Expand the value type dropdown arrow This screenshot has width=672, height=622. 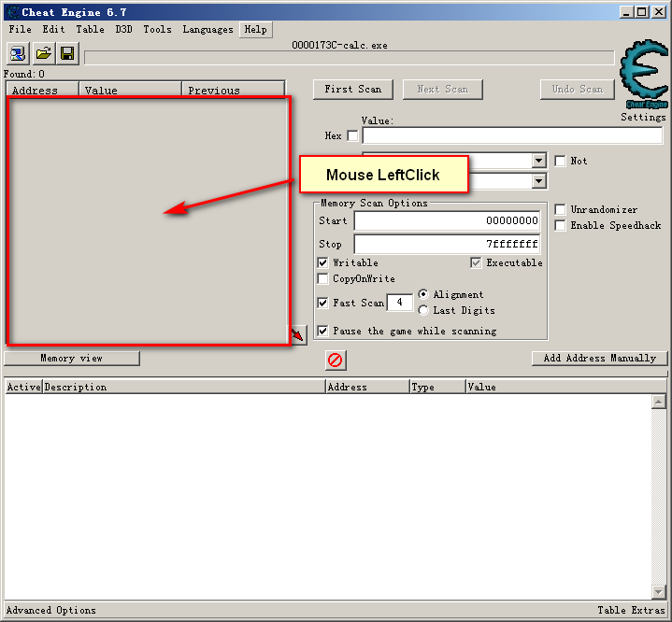pos(538,181)
